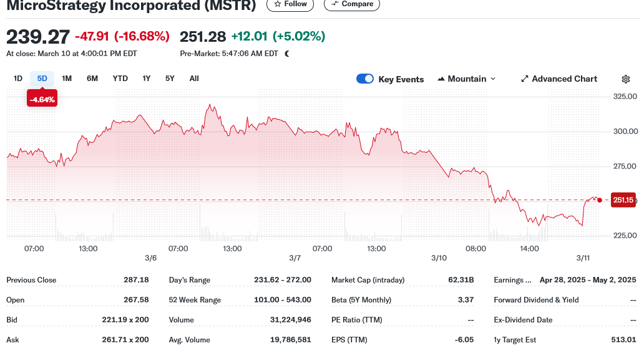Select the YTD range tab
644x353 pixels.
click(120, 79)
